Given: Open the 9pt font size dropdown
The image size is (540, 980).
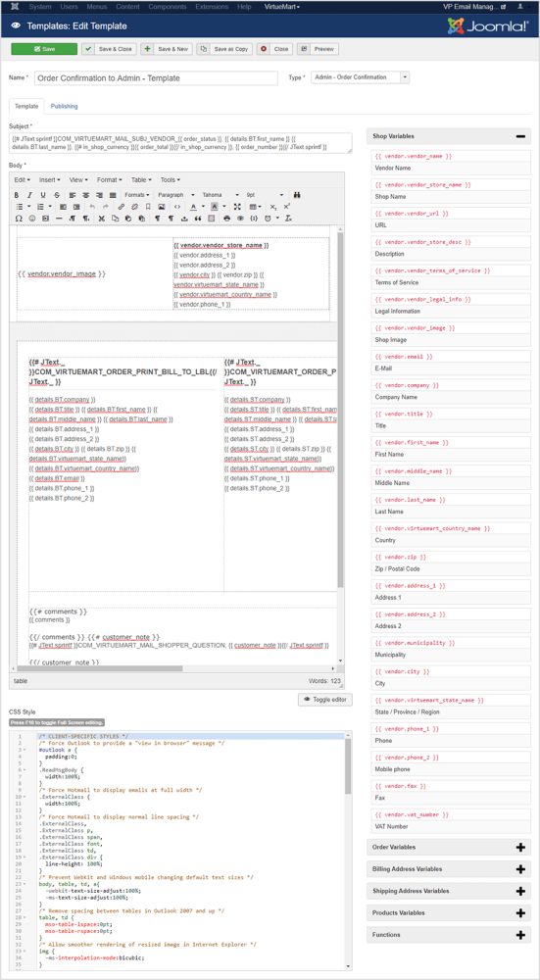Looking at the screenshot, I should [265, 195].
